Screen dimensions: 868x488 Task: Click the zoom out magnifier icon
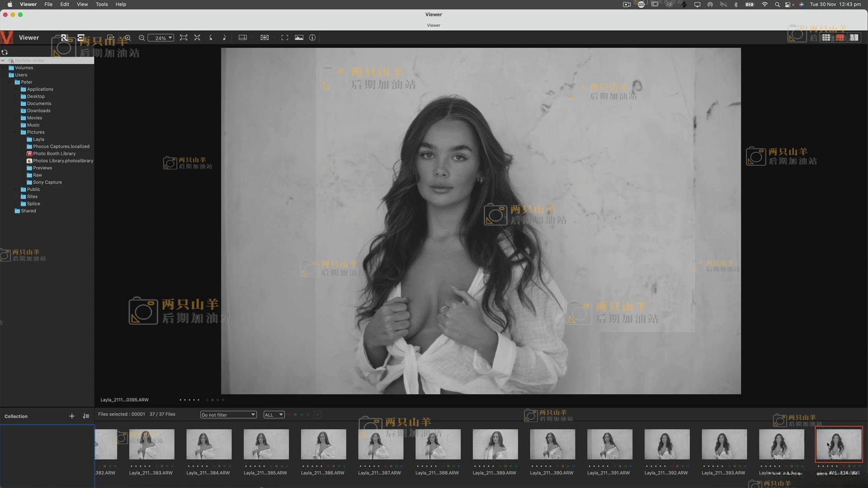pos(142,38)
